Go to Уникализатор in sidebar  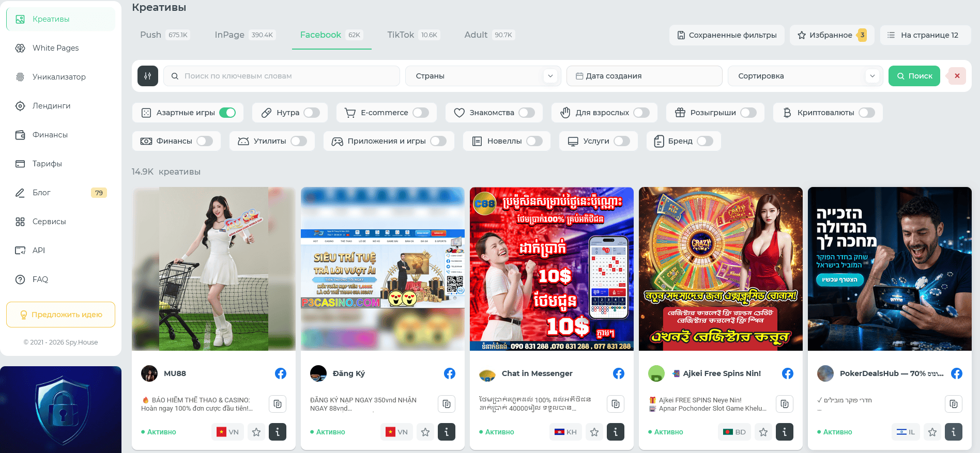click(61, 77)
